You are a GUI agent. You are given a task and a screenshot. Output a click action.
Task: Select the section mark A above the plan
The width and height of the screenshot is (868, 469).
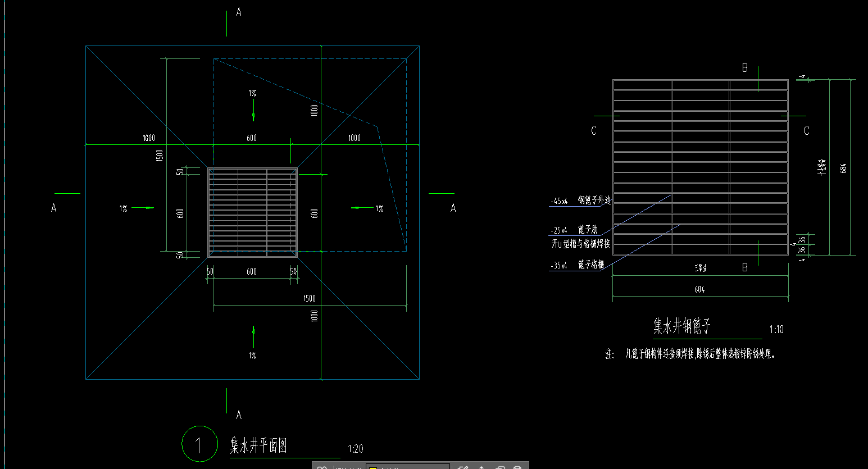[x=239, y=12]
